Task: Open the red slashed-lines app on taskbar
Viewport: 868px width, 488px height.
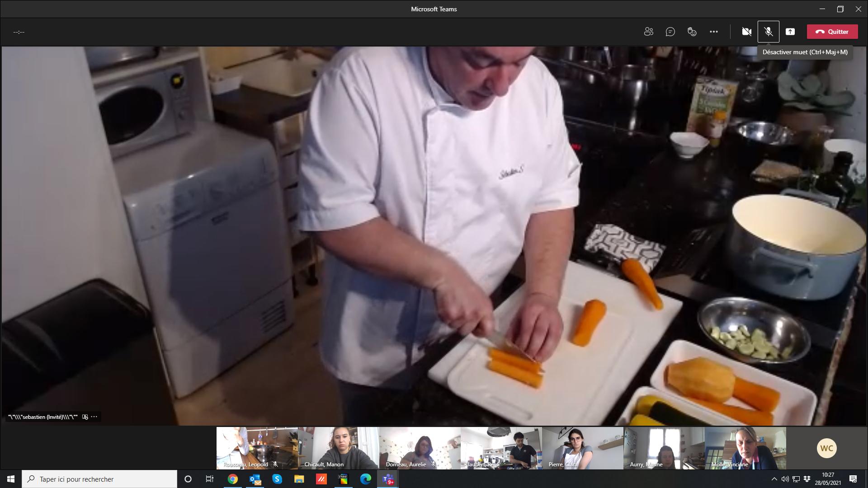Action: point(321,479)
